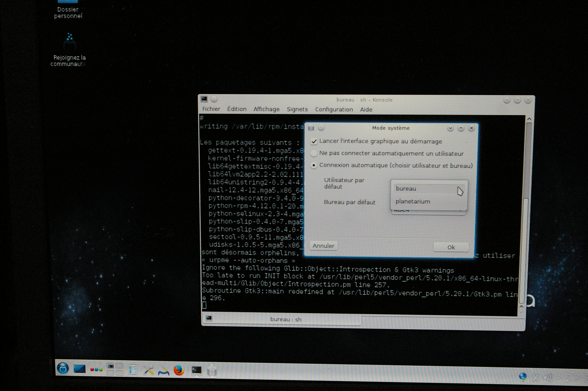This screenshot has height=391, width=588.
Task: Launch Firefox from the taskbar
Action: coord(179,370)
